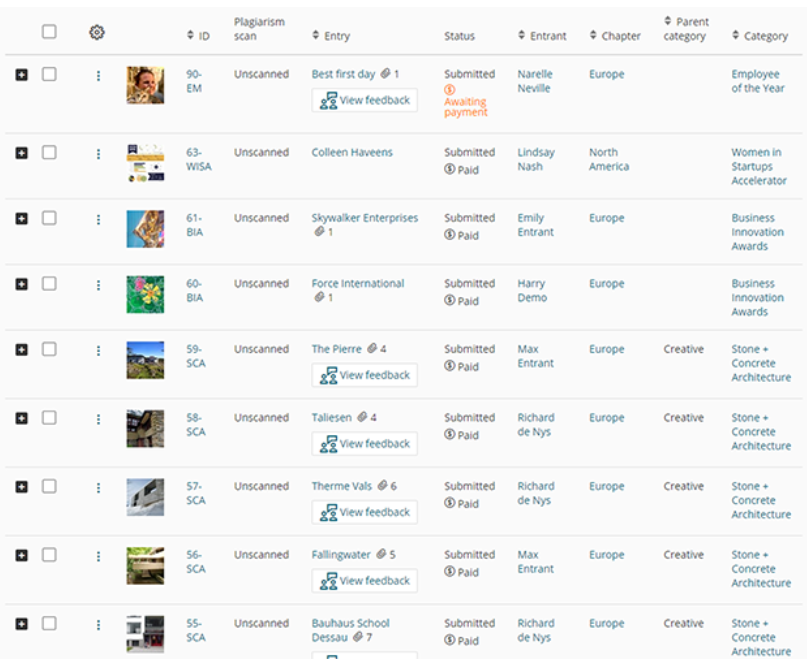Screen dimensions: 807x671
Task: Open the Skywalker Enterprises entry link
Action: tap(364, 218)
